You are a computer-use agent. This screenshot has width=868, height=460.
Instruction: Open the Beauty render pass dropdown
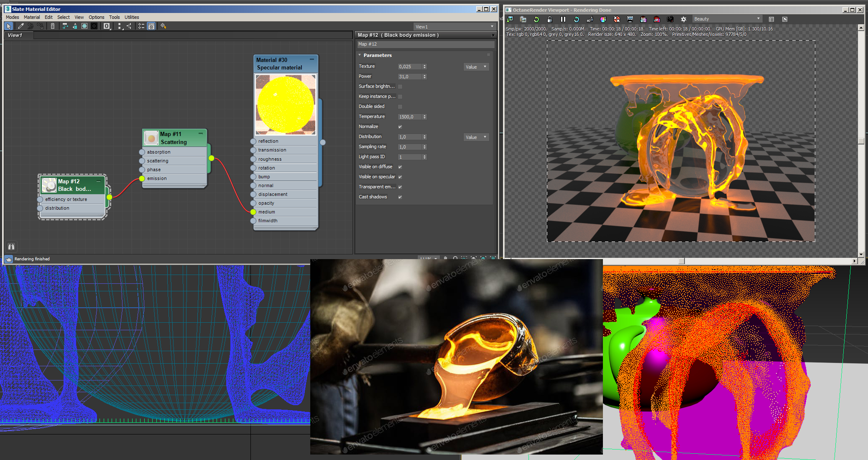[x=727, y=19]
